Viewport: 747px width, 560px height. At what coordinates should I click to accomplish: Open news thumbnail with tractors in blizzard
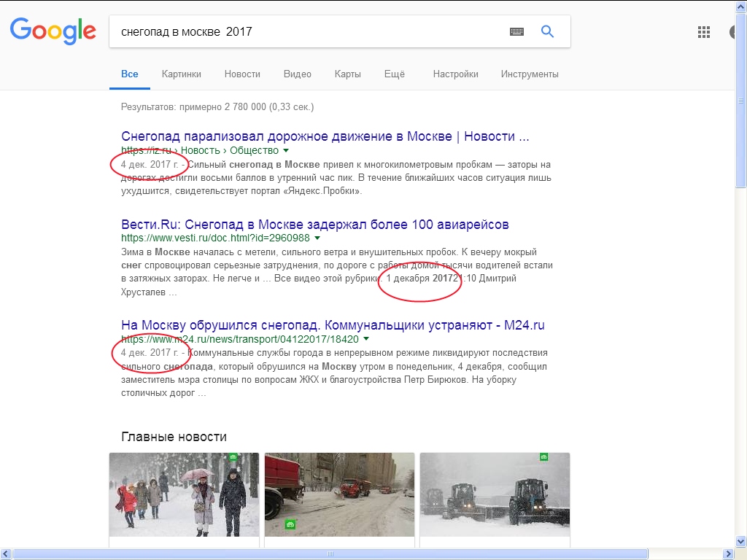tap(495, 495)
